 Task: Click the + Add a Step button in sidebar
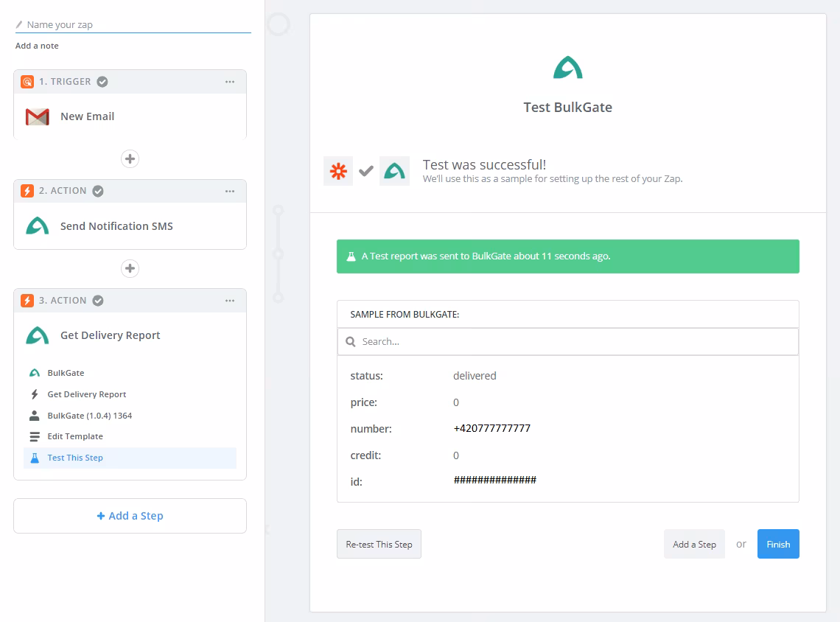tap(130, 516)
